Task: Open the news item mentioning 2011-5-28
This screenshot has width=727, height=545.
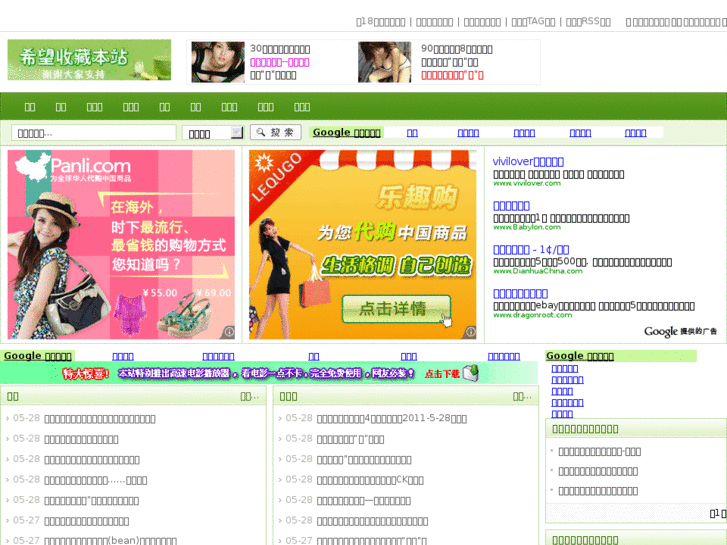Action: coord(391,418)
